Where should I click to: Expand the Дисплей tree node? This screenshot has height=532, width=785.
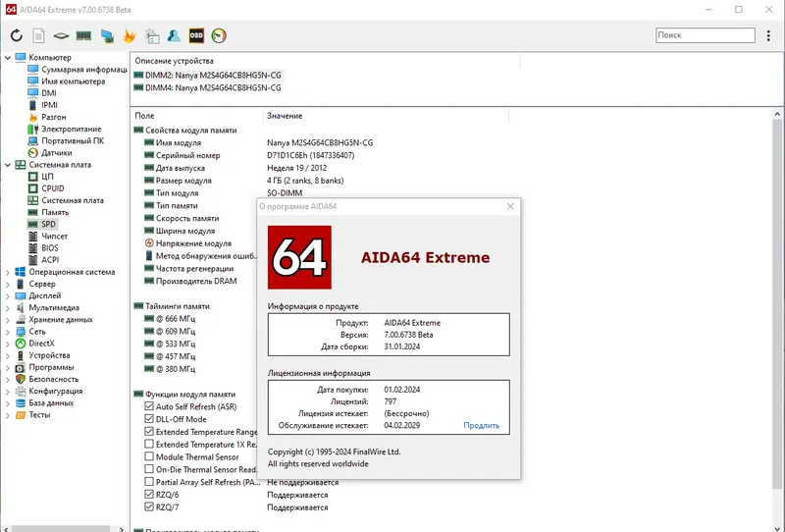[8, 296]
